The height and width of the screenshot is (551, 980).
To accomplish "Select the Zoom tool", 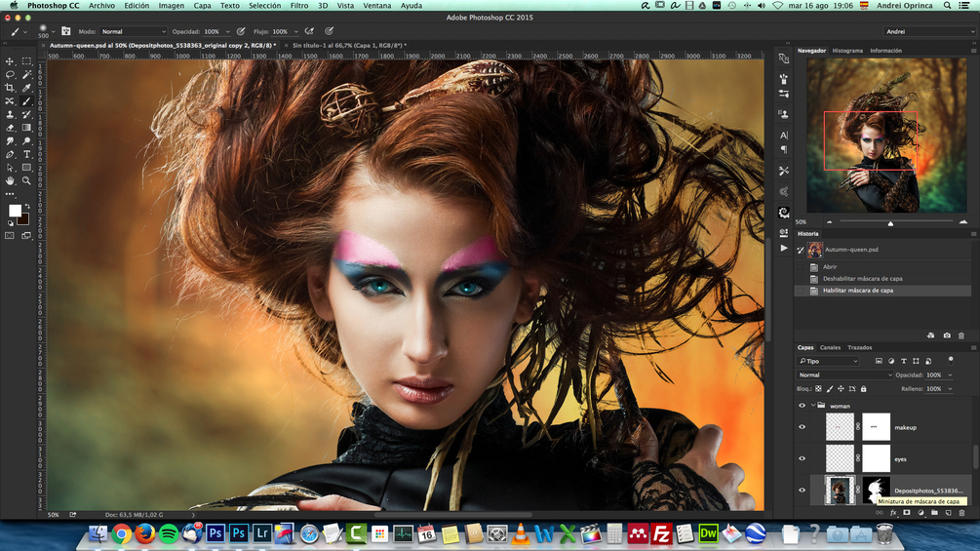I will 27,180.
